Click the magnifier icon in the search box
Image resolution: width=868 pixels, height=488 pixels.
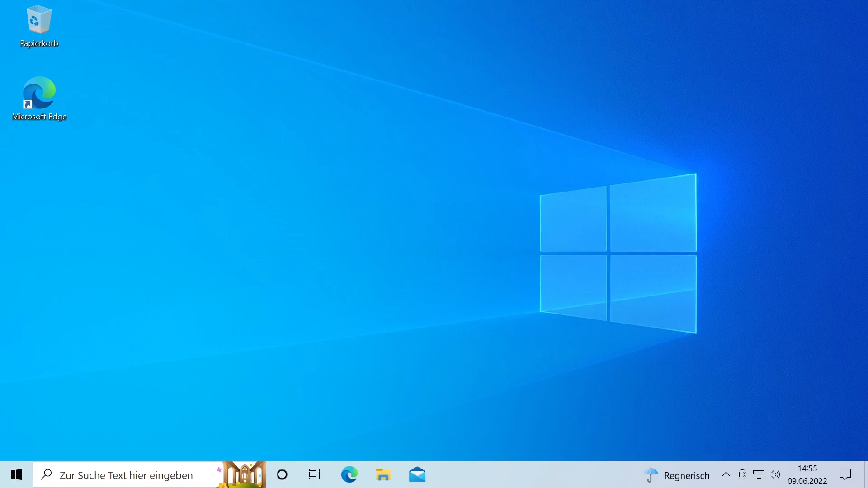pos(46,474)
